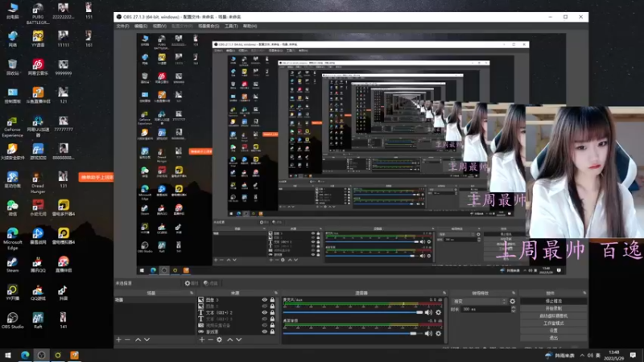Open Microsoft Edge desktop shortcut

(12, 239)
